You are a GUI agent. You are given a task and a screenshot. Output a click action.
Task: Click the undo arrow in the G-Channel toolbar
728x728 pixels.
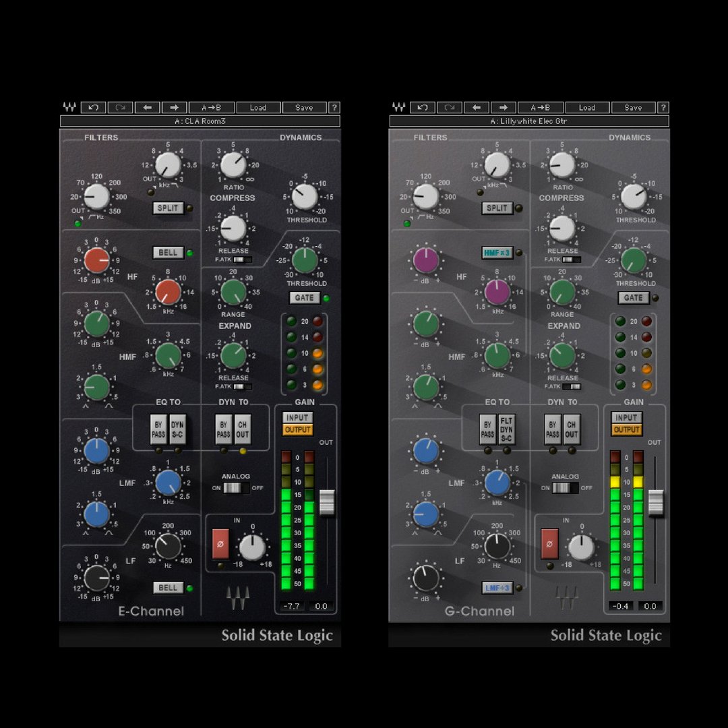pos(423,108)
